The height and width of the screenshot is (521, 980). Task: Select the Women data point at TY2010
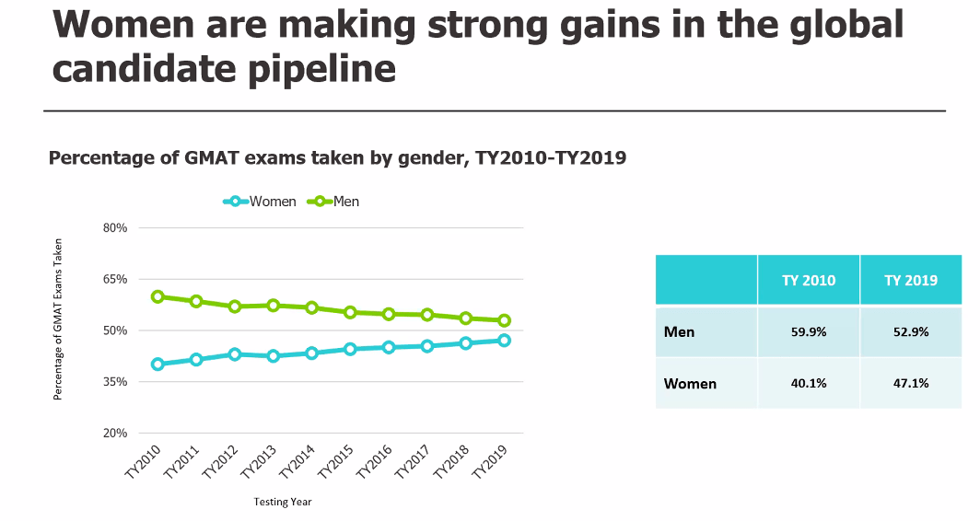[157, 364]
